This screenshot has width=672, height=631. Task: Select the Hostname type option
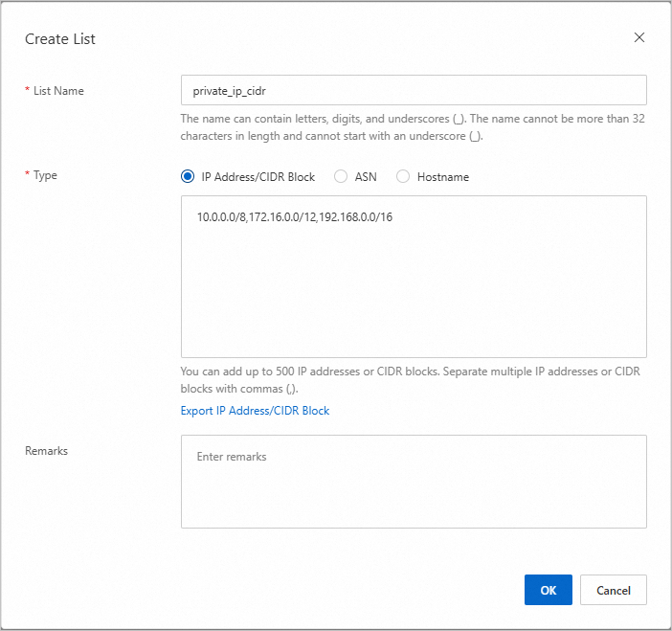(403, 176)
